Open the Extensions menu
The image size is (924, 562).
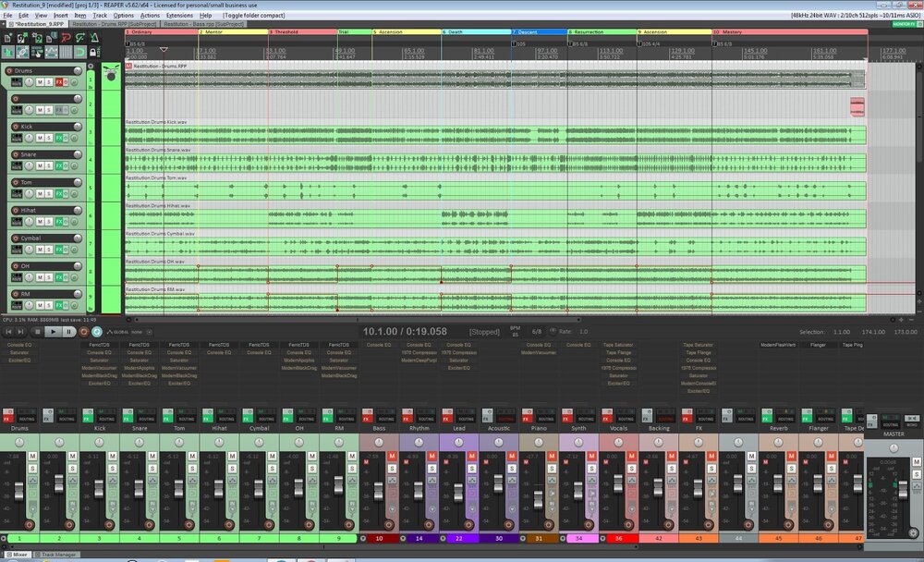179,16
